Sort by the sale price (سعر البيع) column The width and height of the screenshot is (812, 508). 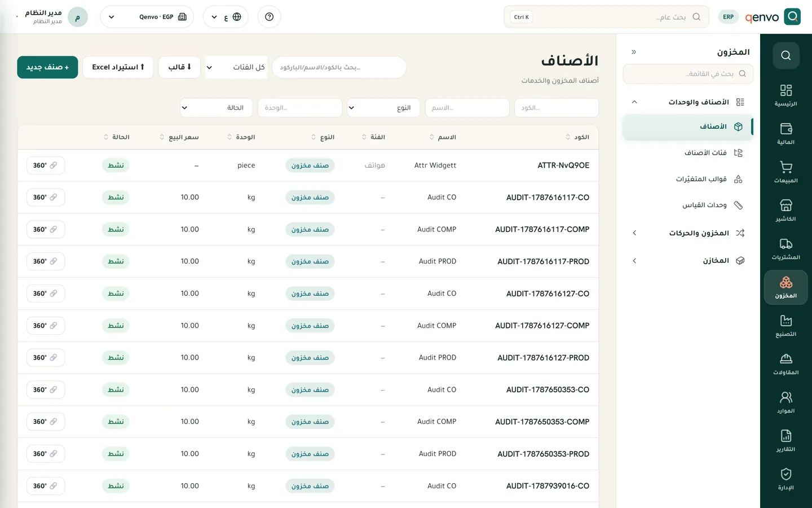coord(179,137)
